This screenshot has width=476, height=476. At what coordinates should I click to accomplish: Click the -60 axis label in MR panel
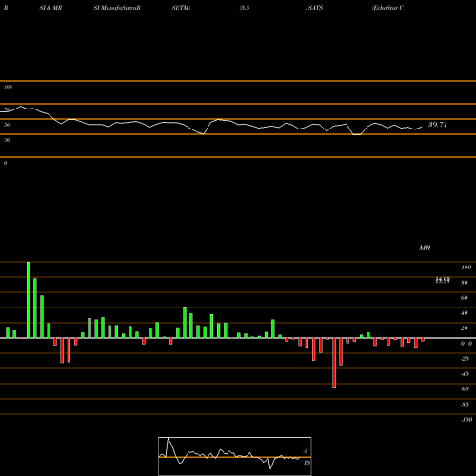pyautogui.click(x=465, y=389)
